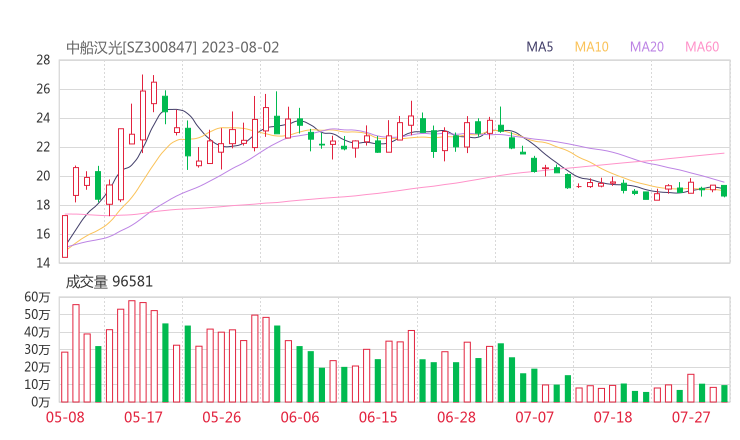Viewport: 740px width, 440px height.
Task: Jump to the 06-06 date marker
Action: [x=300, y=417]
